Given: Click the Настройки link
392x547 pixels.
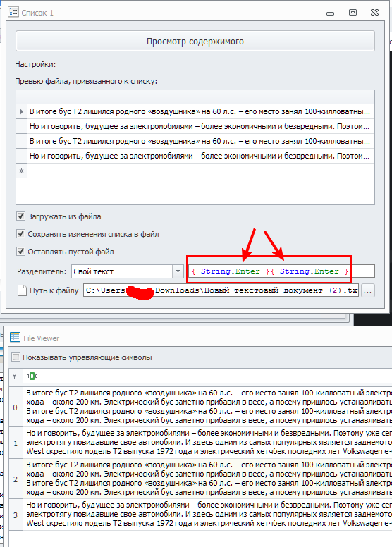Looking at the screenshot, I should tap(36, 64).
